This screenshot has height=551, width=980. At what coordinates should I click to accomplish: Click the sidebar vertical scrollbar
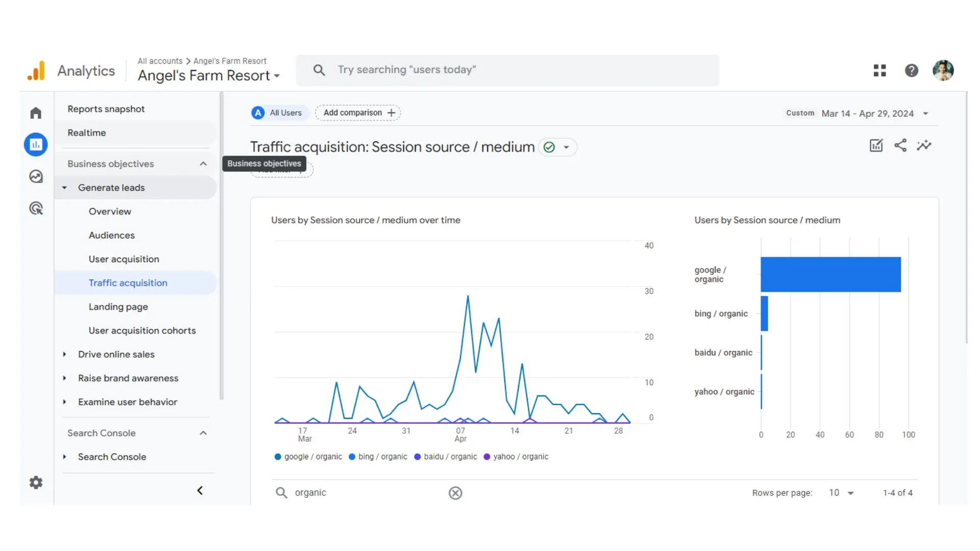pyautogui.click(x=222, y=246)
